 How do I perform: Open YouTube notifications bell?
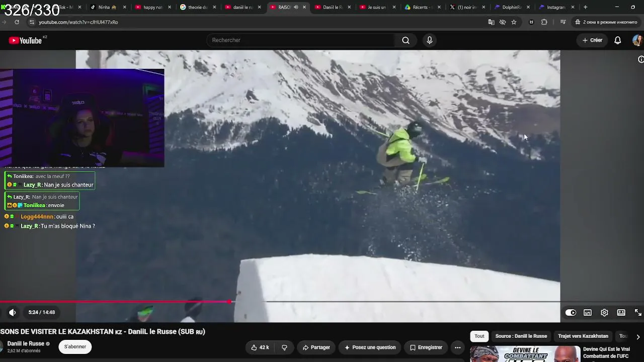coord(617,40)
